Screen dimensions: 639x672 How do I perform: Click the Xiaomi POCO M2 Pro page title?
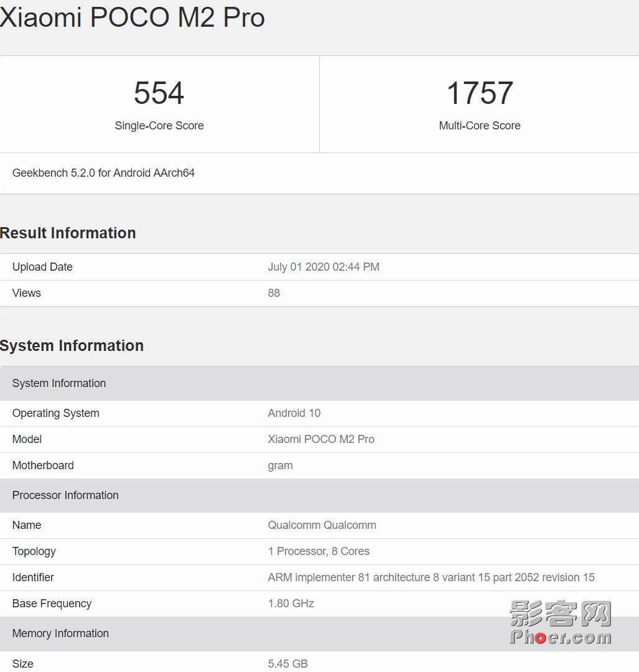[x=132, y=17]
